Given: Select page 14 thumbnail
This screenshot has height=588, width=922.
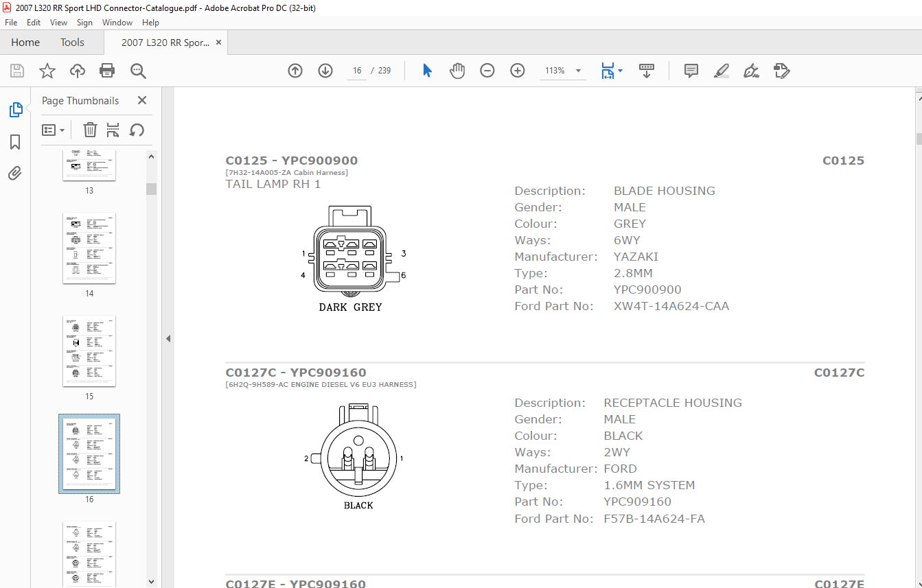Looking at the screenshot, I should (89, 248).
